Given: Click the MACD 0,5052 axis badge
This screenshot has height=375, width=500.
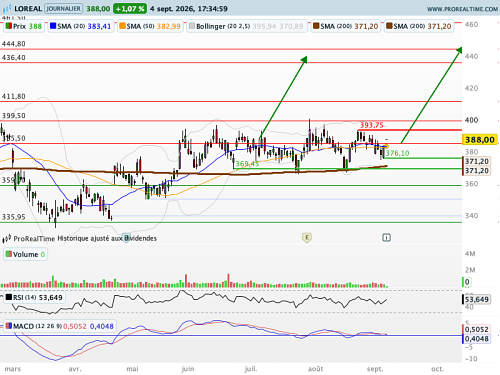Looking at the screenshot, I should pos(477,329).
